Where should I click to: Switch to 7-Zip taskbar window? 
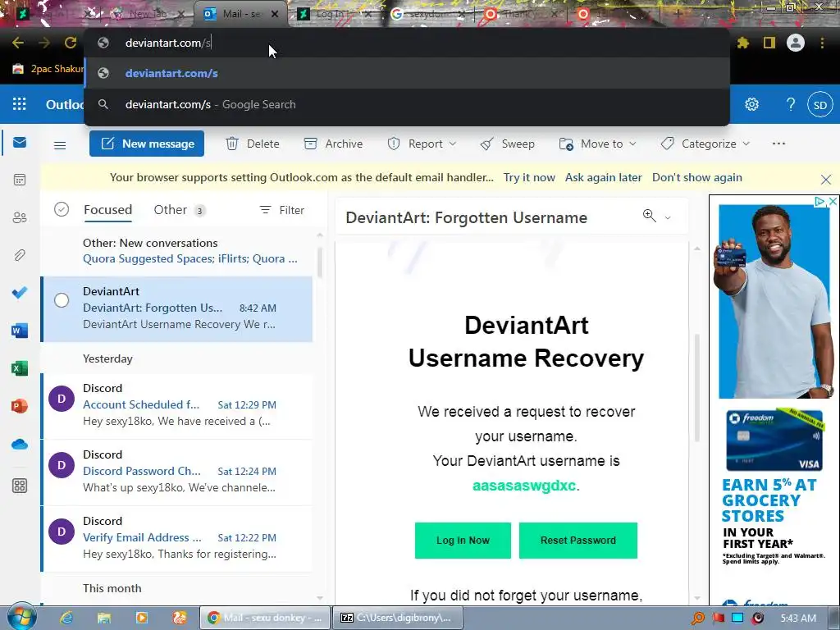click(398, 618)
